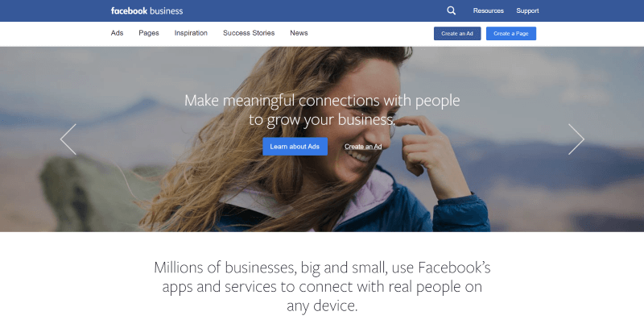Advance carousel with the right arrow

[x=576, y=139]
